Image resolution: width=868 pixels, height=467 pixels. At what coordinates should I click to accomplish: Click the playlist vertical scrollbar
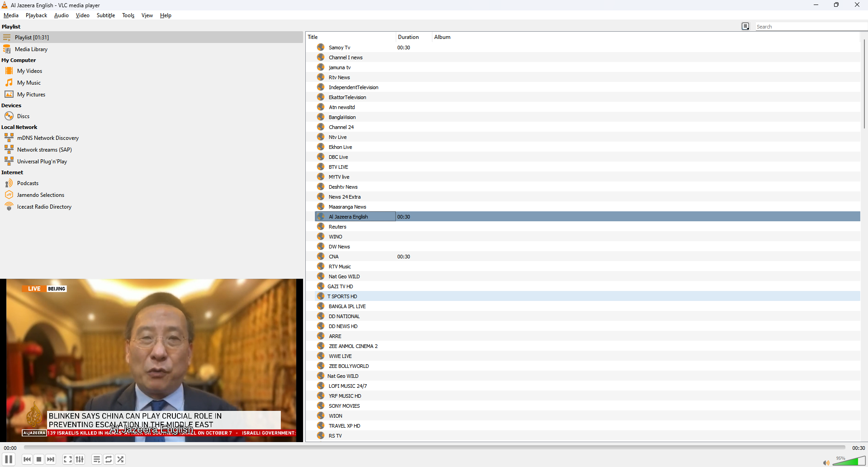tap(864, 84)
